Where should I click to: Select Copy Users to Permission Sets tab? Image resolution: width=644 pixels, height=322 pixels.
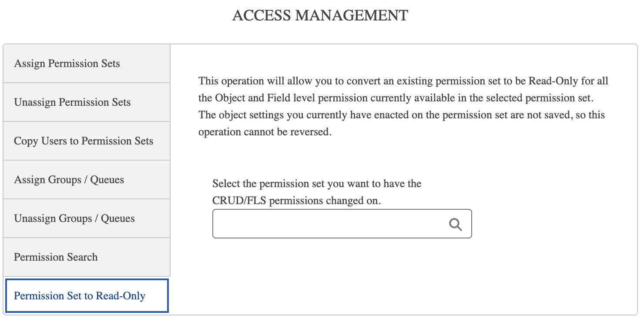[84, 141]
